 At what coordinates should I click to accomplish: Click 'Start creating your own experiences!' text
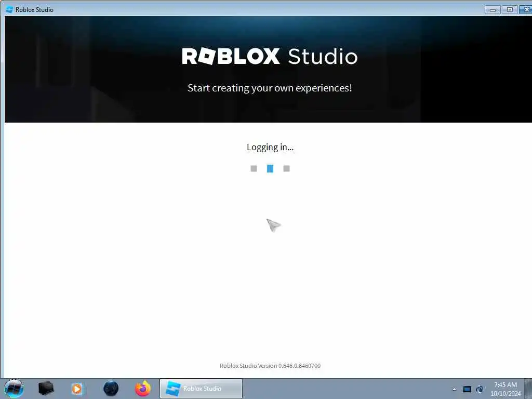(270, 88)
